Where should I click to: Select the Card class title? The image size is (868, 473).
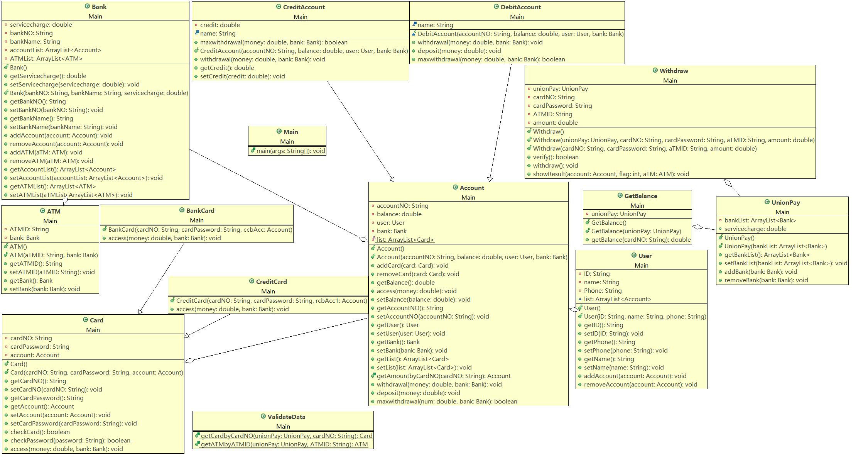tap(96, 320)
